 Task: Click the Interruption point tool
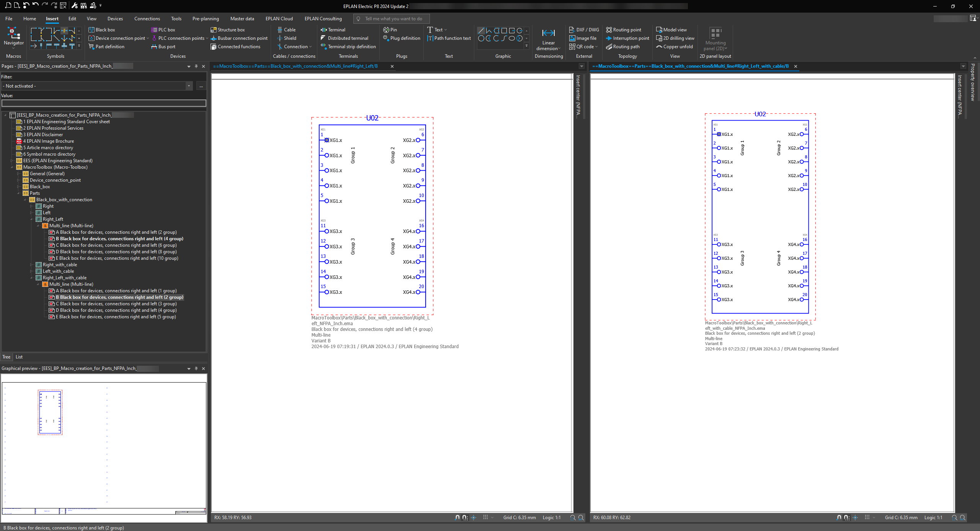pyautogui.click(x=628, y=38)
